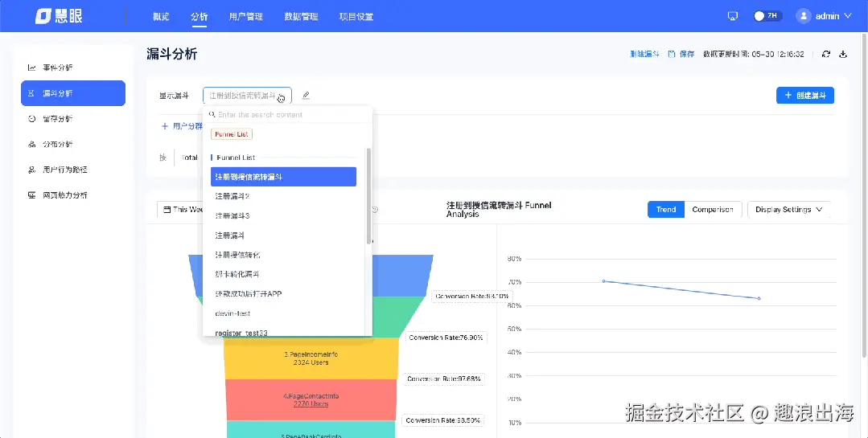Viewport: 868px width, 438px height.
Task: Expand the Display Settings dropdown
Action: pyautogui.click(x=789, y=210)
